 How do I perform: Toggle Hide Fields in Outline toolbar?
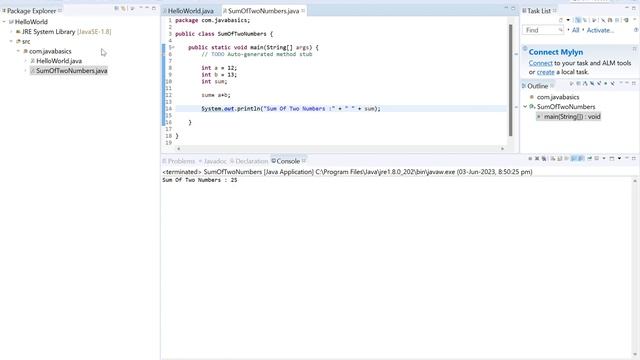coord(592,83)
